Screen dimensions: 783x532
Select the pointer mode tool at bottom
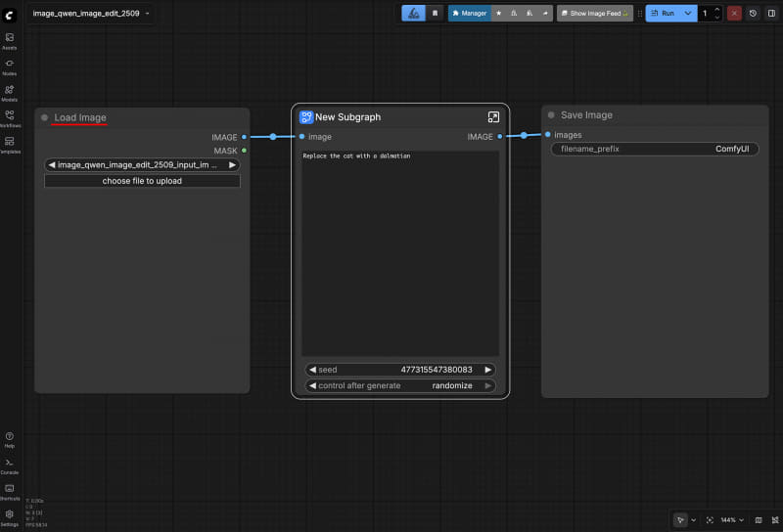click(x=680, y=520)
